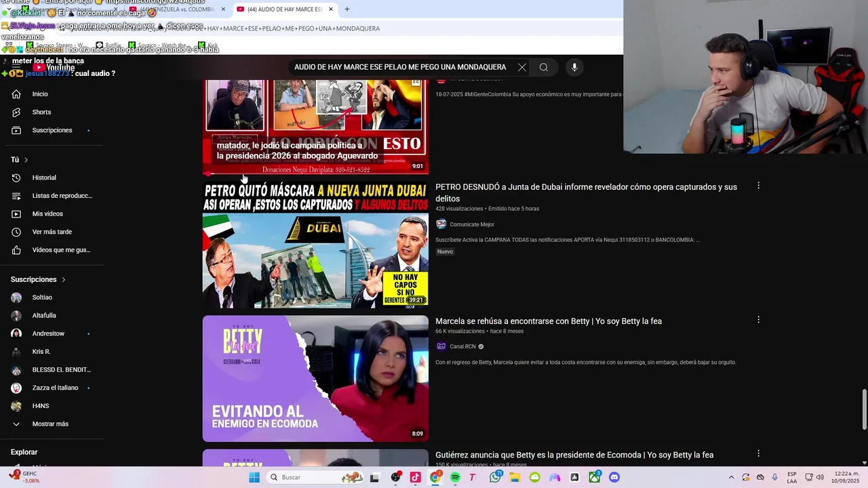Open Discord from the taskbar
Viewport: 868px width, 488px height.
coord(614,477)
